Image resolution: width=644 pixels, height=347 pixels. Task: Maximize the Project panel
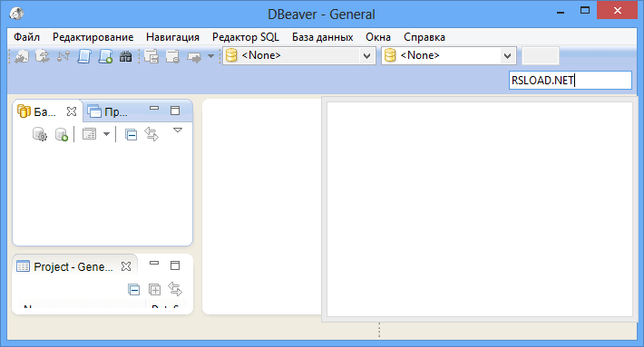(175, 265)
